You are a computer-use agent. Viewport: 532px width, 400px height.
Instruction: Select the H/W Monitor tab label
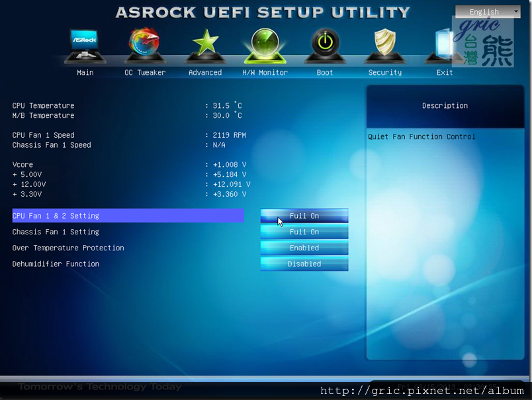[265, 72]
